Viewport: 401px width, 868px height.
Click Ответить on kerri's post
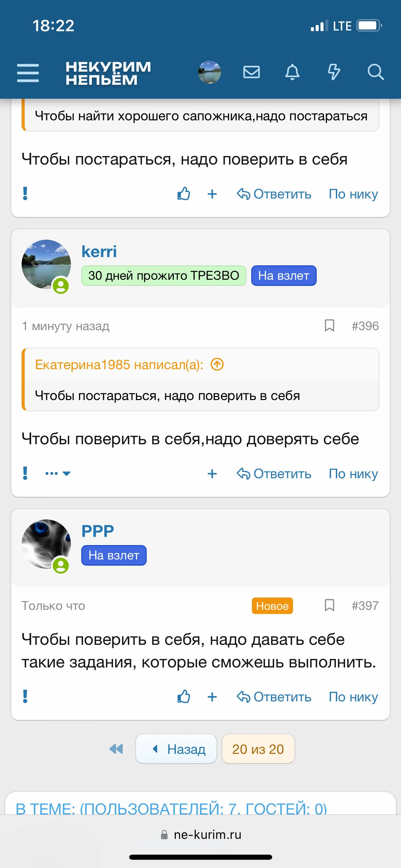274,474
